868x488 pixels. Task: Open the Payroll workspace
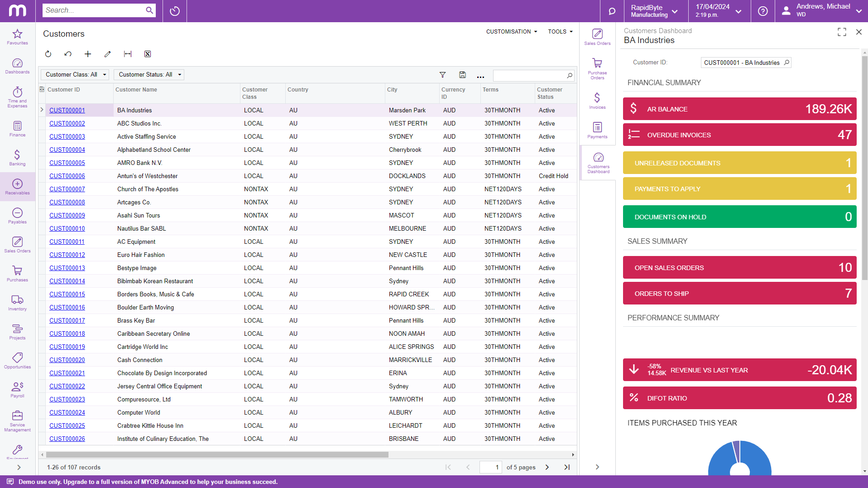17,390
